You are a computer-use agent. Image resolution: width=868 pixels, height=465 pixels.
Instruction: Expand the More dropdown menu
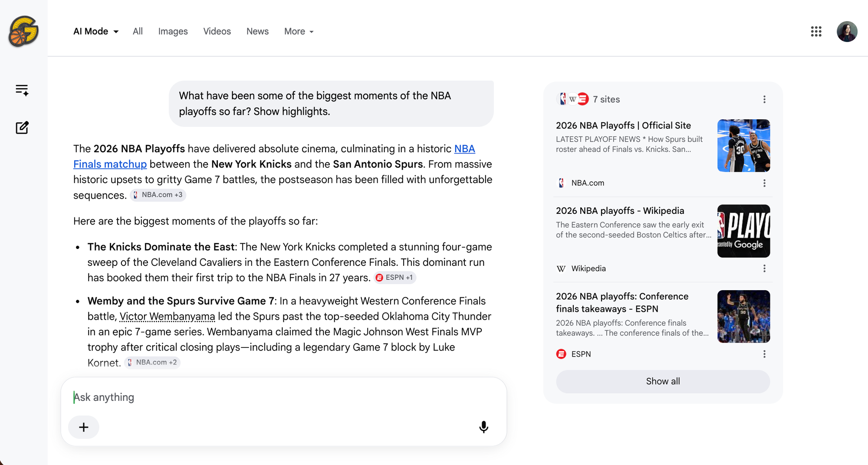tap(299, 31)
